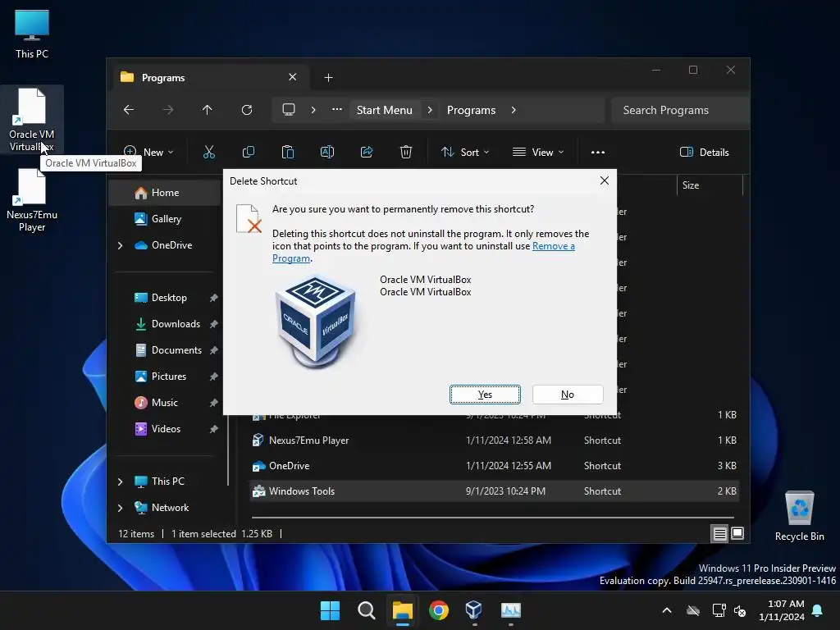Image resolution: width=840 pixels, height=630 pixels.
Task: Go up one folder level arrow
Action: [x=208, y=110]
